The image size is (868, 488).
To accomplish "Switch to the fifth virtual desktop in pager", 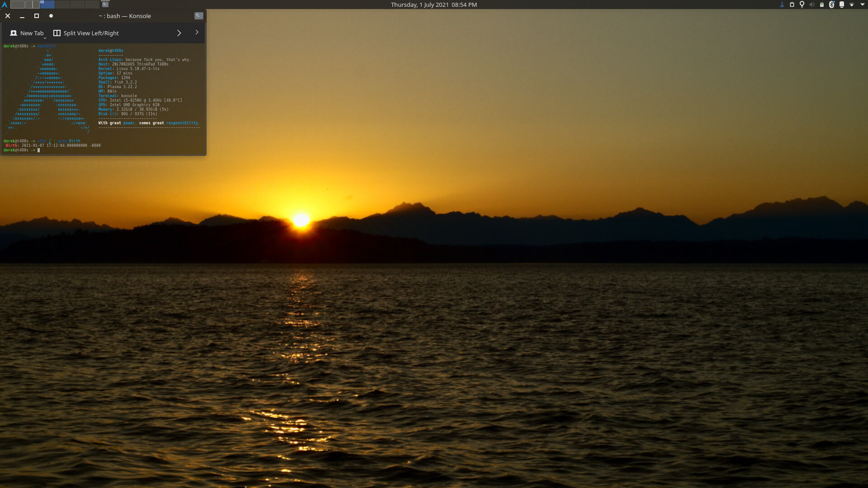I will 77,5.
